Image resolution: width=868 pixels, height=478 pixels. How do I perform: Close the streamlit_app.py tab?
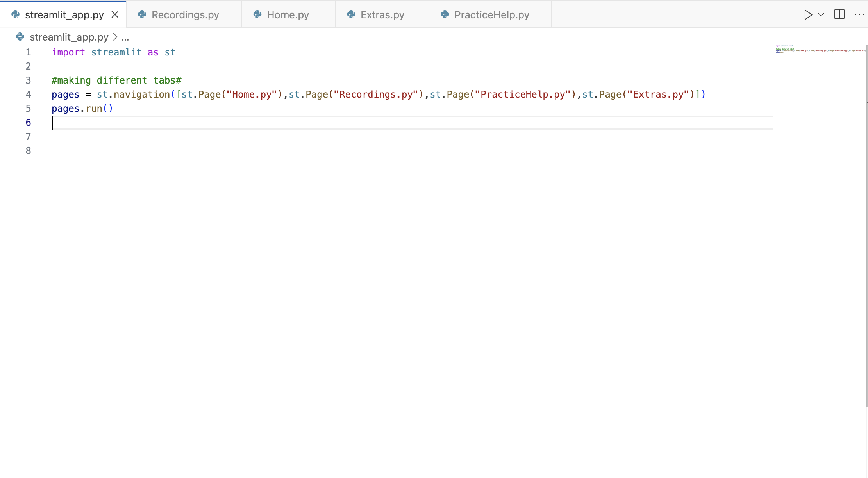(115, 15)
